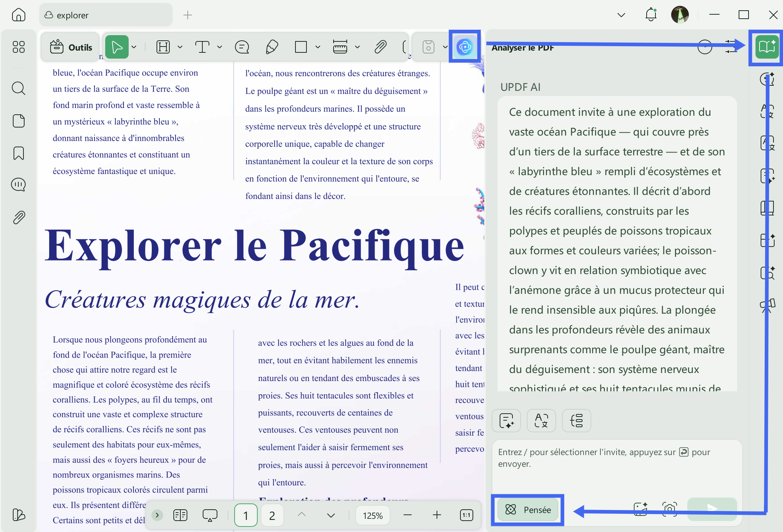Open the search magnifier in sidebar
This screenshot has height=532, width=783.
click(18, 88)
